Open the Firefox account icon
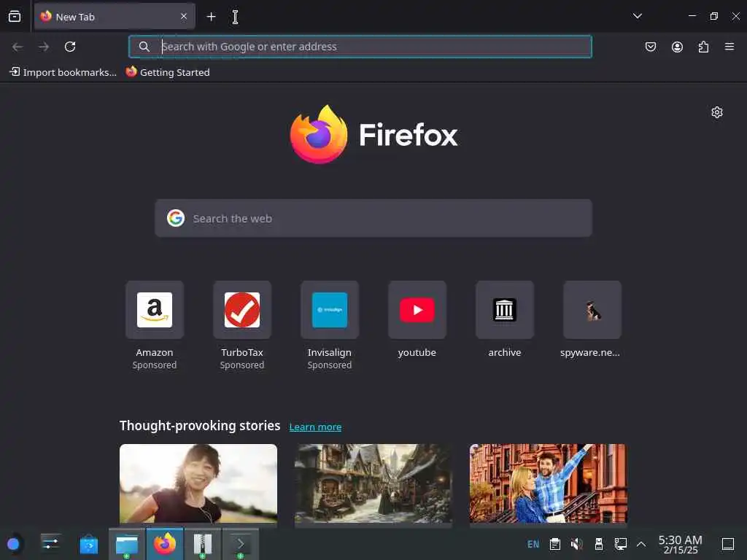 click(x=677, y=47)
